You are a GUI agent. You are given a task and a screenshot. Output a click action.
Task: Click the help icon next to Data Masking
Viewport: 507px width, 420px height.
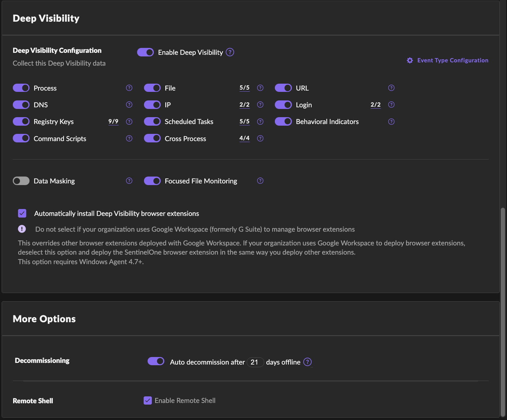(129, 181)
